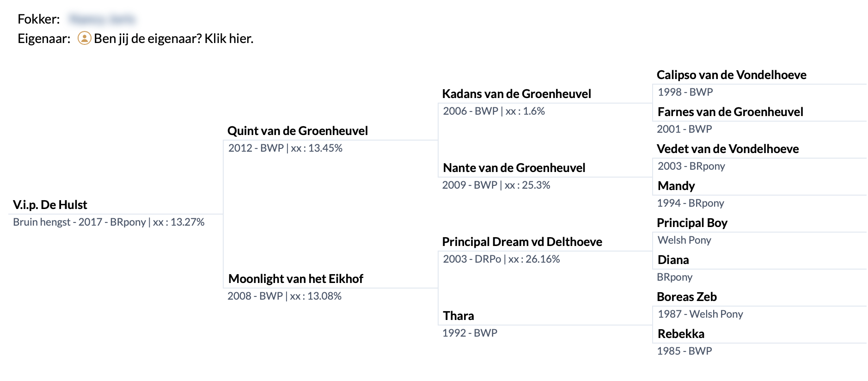The height and width of the screenshot is (381, 868).
Task: Open Calipso van de Vondelhoeve entry
Action: 731,75
